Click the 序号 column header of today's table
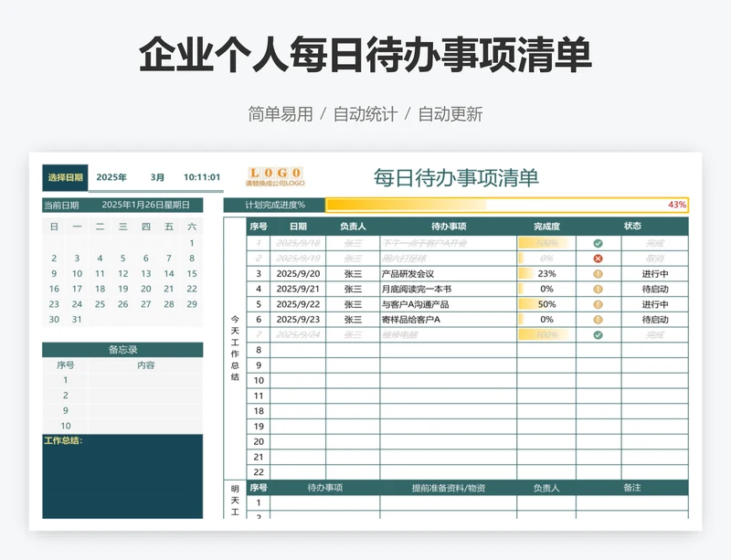This screenshot has height=560, width=731. point(259,227)
